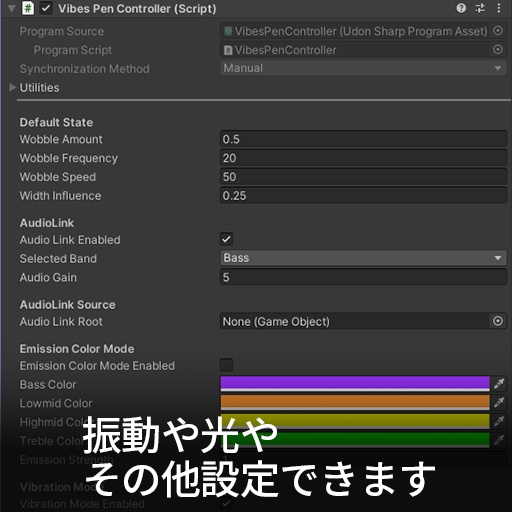Click the Width Influence value field

363,196
